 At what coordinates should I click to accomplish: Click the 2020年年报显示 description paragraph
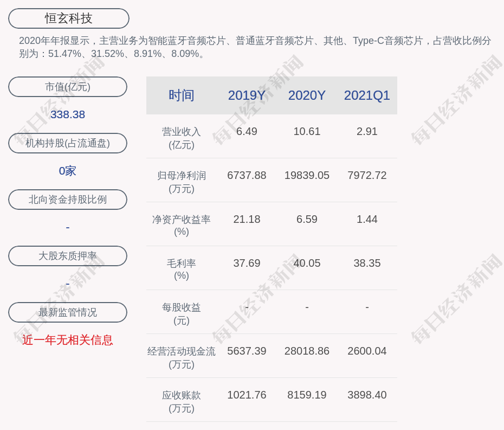click(255, 47)
